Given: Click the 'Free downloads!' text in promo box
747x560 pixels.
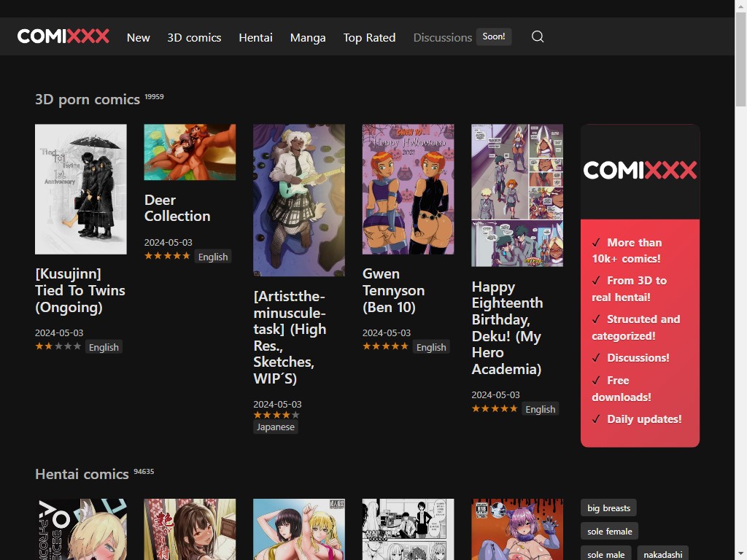Looking at the screenshot, I should pos(621,389).
